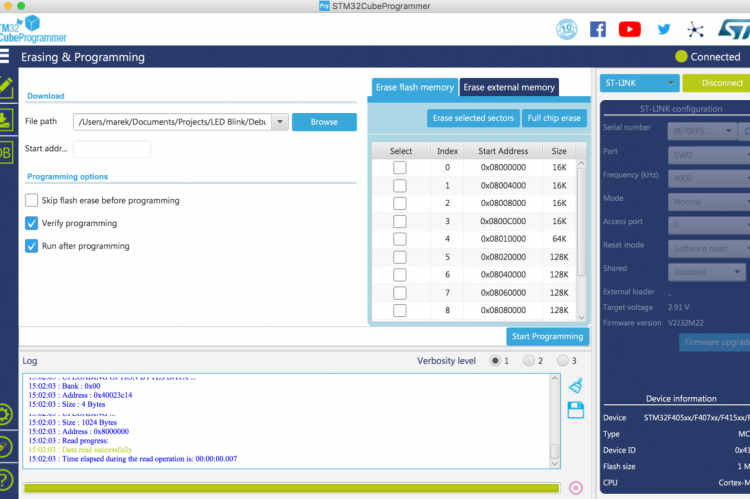The image size is (750, 499).
Task: Click the Start address input field
Action: click(112, 149)
